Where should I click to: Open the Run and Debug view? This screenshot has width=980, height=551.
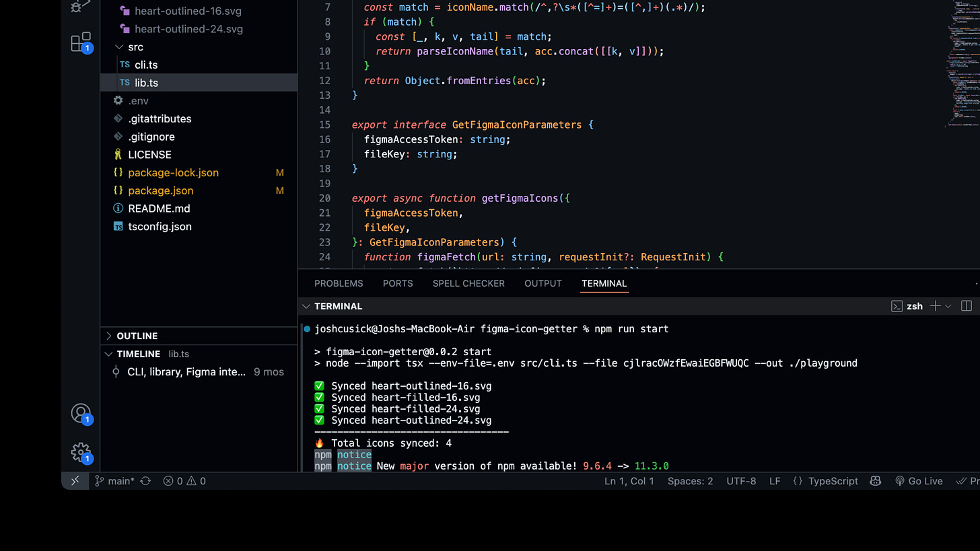pos(81,6)
